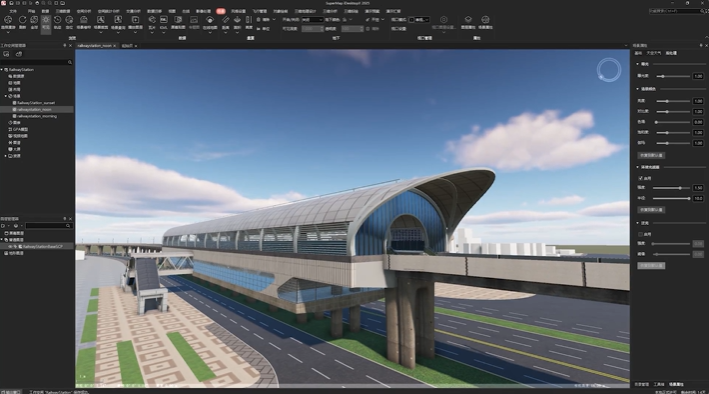Enable the bloom effect checkbox
The width and height of the screenshot is (709, 394).
tap(640, 234)
